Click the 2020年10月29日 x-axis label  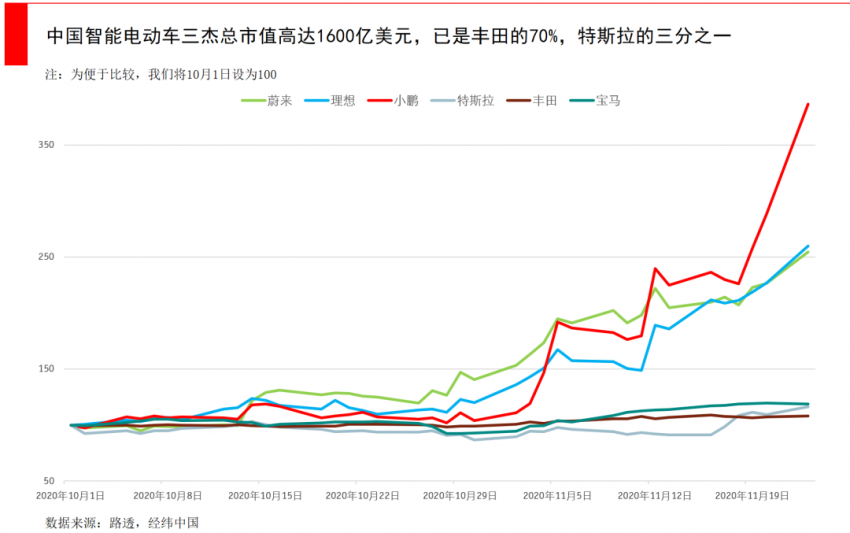tap(460, 496)
